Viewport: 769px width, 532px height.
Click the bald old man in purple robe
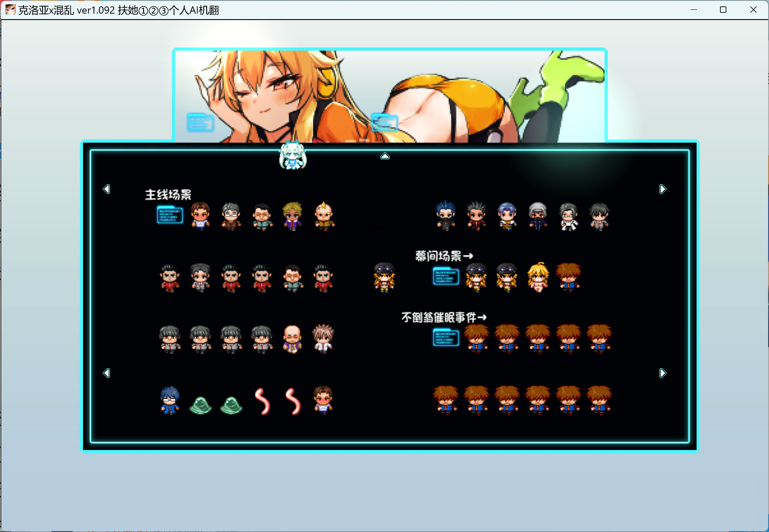coord(292,339)
